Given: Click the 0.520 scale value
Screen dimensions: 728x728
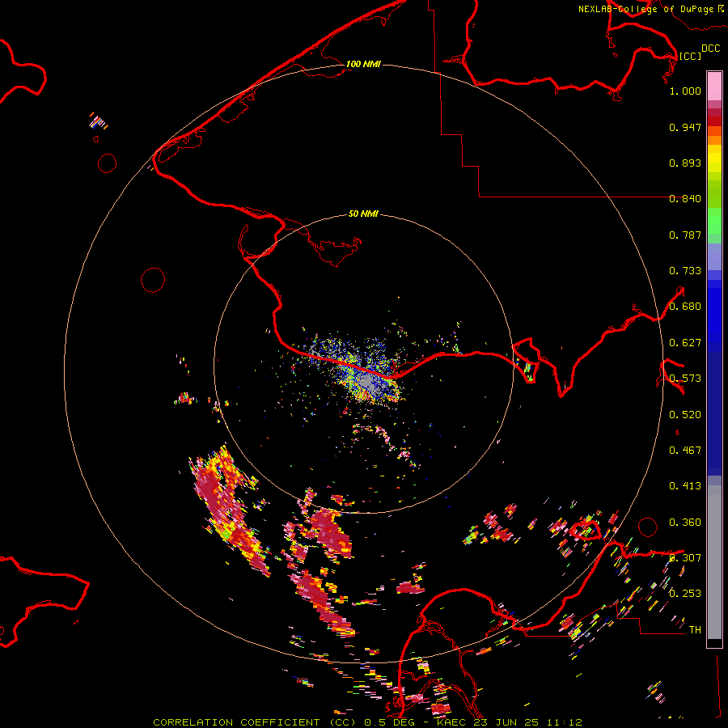Looking at the screenshot, I should coord(685,415).
